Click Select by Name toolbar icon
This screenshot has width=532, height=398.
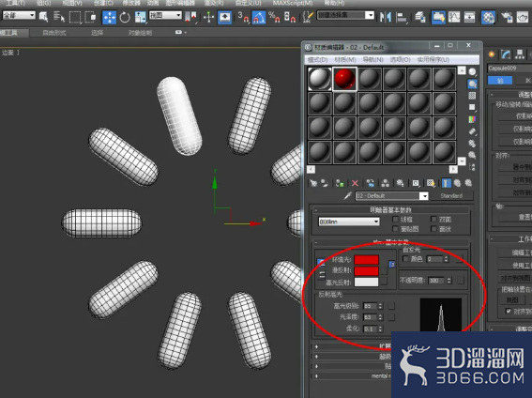[59, 17]
